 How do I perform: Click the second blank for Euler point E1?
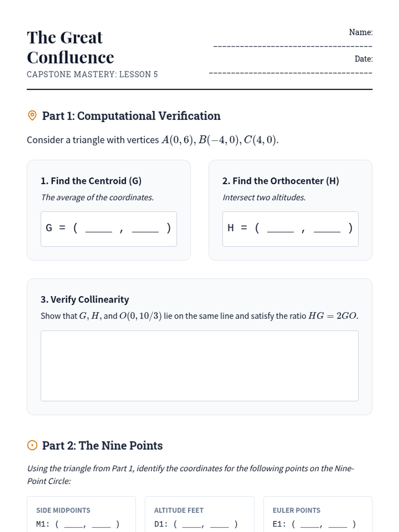(x=337, y=525)
